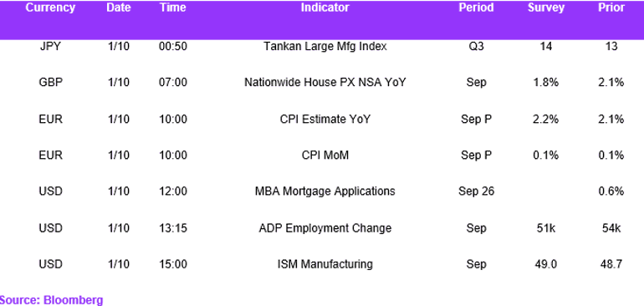Click the 48.7 prior value

point(611,264)
